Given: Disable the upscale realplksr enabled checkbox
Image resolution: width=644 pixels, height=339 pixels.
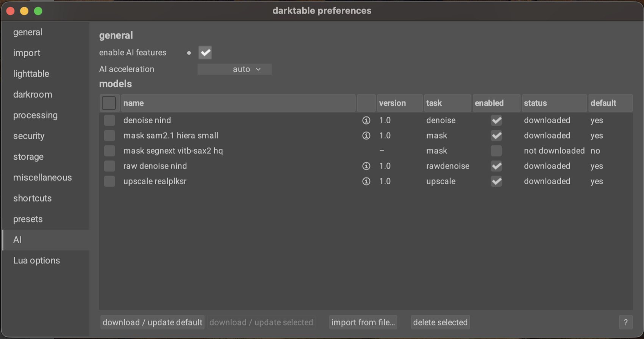Looking at the screenshot, I should (x=496, y=181).
